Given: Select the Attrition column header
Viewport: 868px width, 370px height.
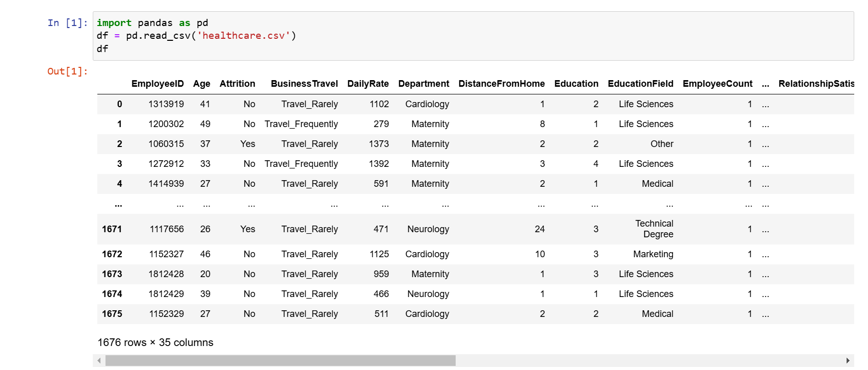Looking at the screenshot, I should (237, 84).
